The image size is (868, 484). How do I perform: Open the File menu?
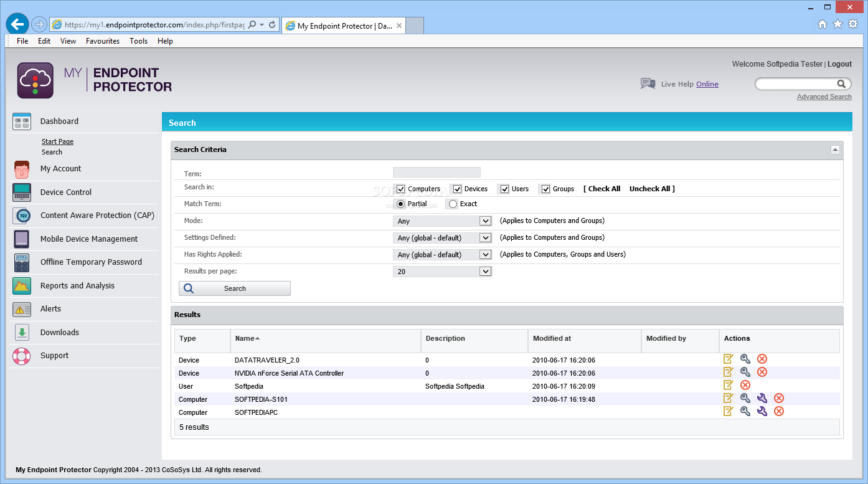[22, 41]
